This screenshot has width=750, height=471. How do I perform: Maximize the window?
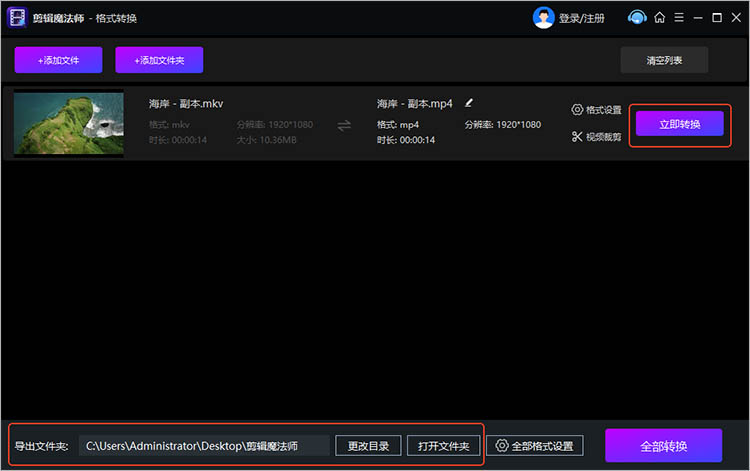tap(717, 18)
